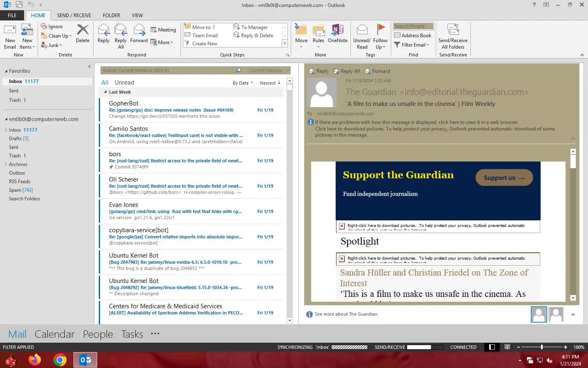Open the New Items menu
Screen dimensions: 588x368
[x=27, y=37]
